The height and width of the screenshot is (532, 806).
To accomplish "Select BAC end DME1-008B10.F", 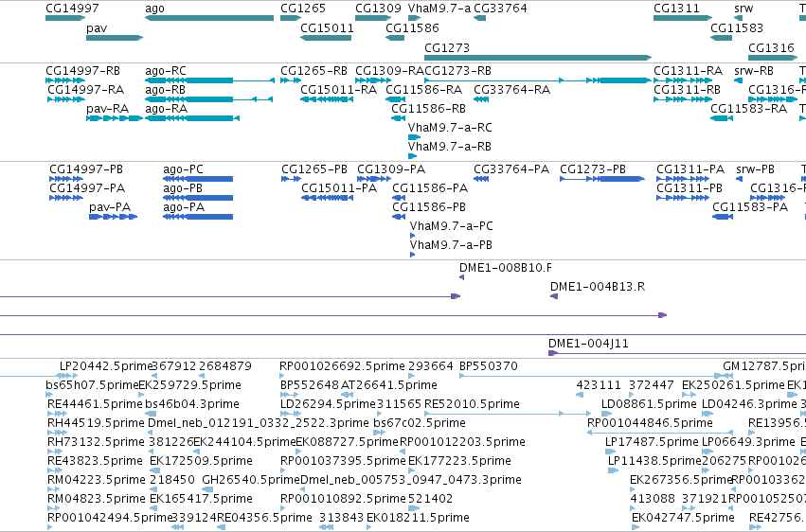I will click(506, 268).
